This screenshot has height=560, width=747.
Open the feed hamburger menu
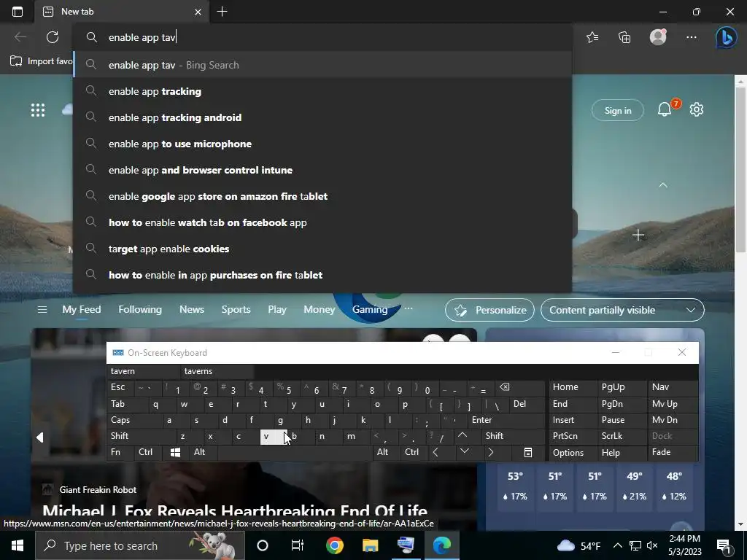(x=42, y=310)
